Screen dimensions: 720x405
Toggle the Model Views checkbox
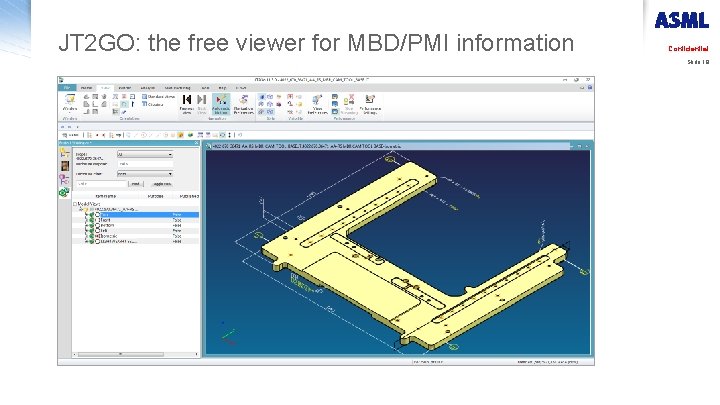pyautogui.click(x=75, y=204)
